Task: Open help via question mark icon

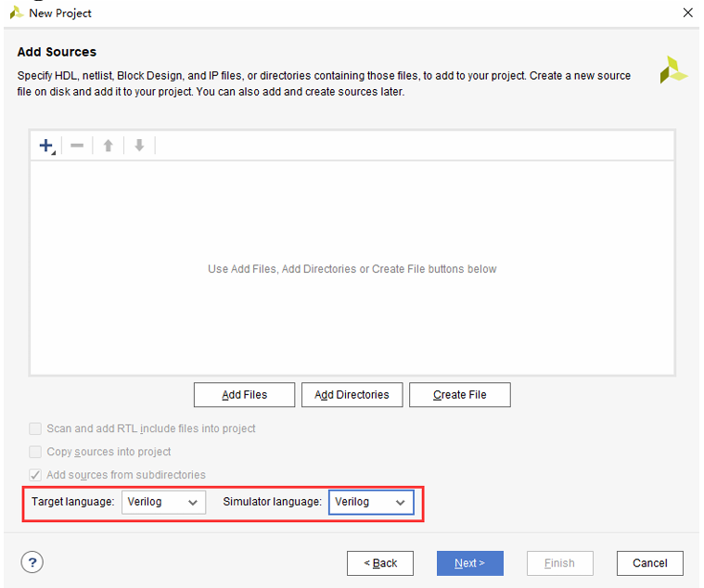Action: (32, 562)
